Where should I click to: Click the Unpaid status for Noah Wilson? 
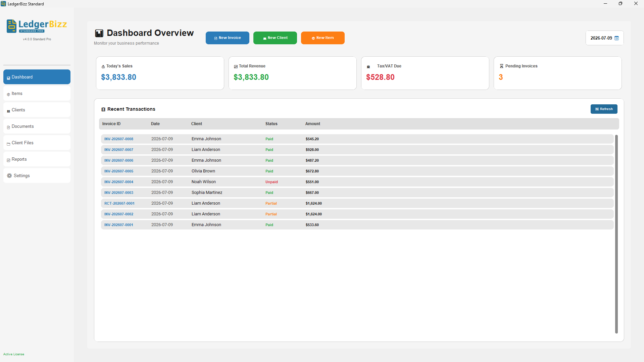click(271, 182)
